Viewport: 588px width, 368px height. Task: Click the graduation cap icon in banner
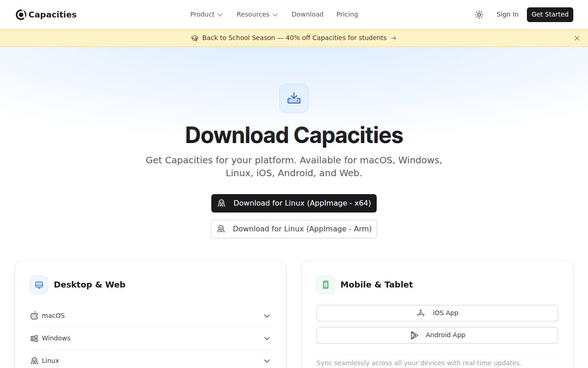coord(195,38)
